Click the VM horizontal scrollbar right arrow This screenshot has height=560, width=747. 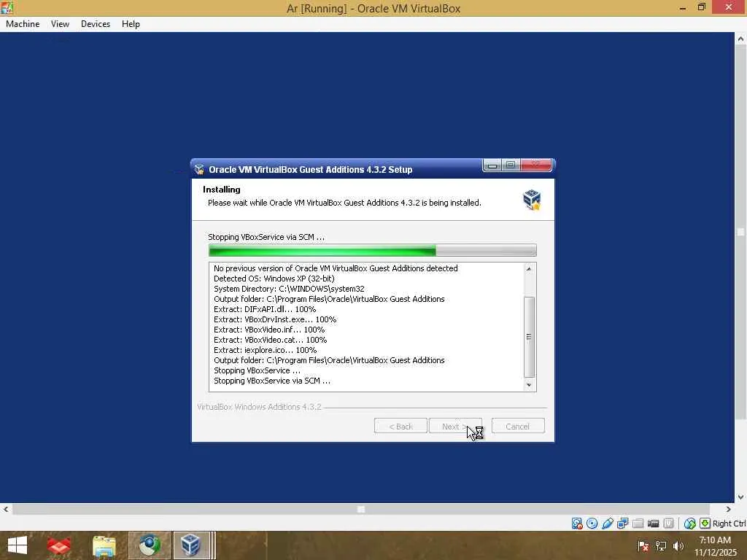click(729, 509)
